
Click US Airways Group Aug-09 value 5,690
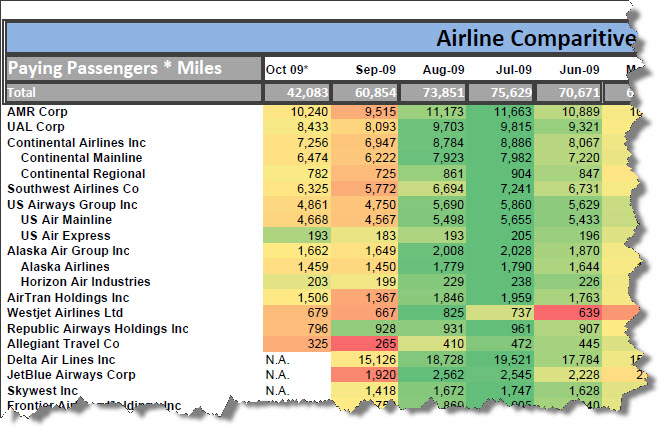433,205
